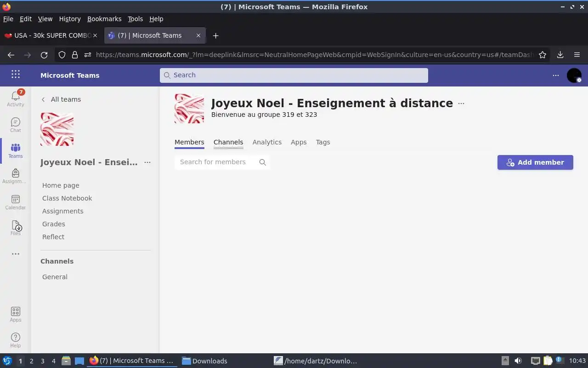588x368 pixels.
Task: Open the Tools menu
Action: [x=136, y=19]
